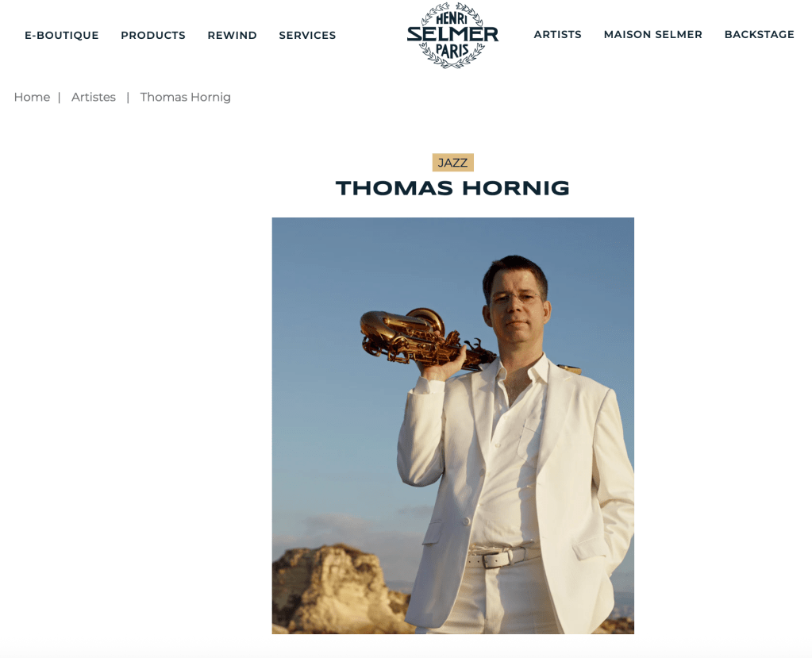Image resolution: width=812 pixels, height=658 pixels.
Task: Click the Thomas Hornig heading
Action: click(x=452, y=188)
